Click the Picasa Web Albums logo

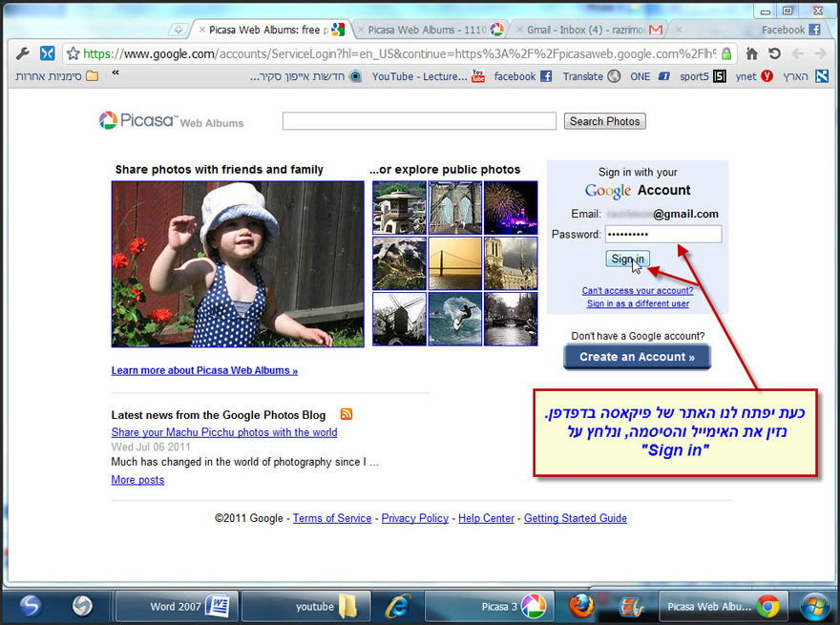tap(171, 120)
